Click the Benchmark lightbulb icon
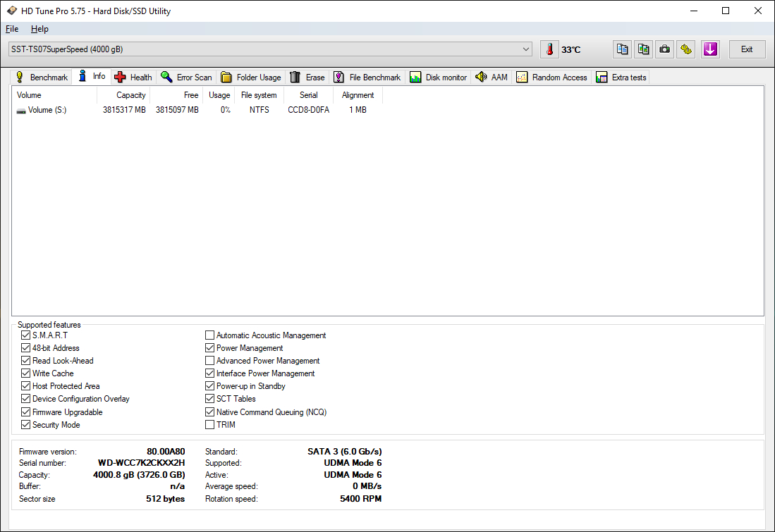775x532 pixels. tap(20, 77)
